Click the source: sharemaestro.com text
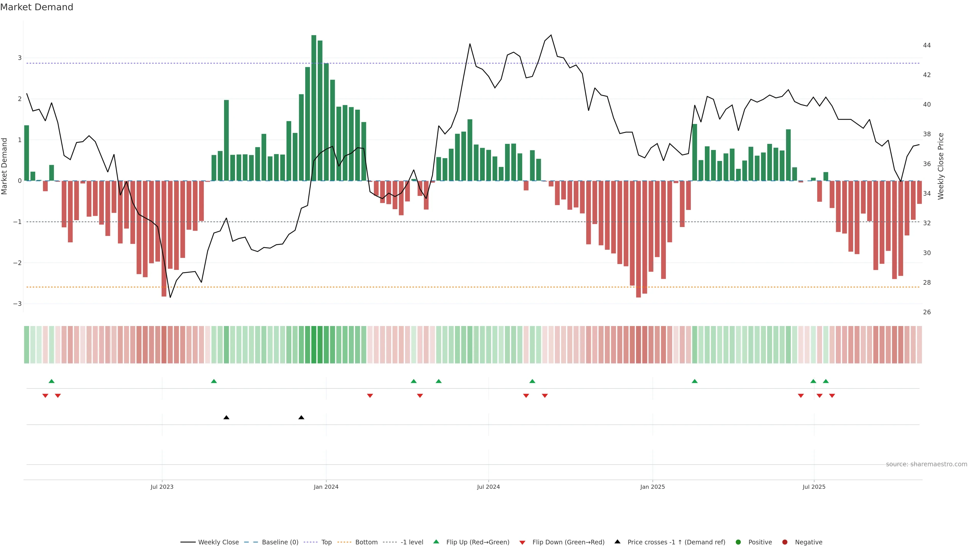This screenshot has height=551, width=980. [926, 464]
